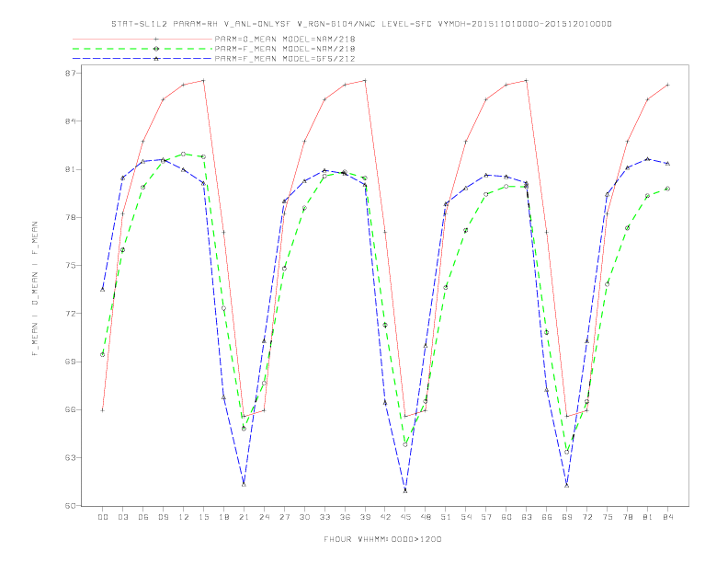Click x-axis tick label 00

pos(103,517)
